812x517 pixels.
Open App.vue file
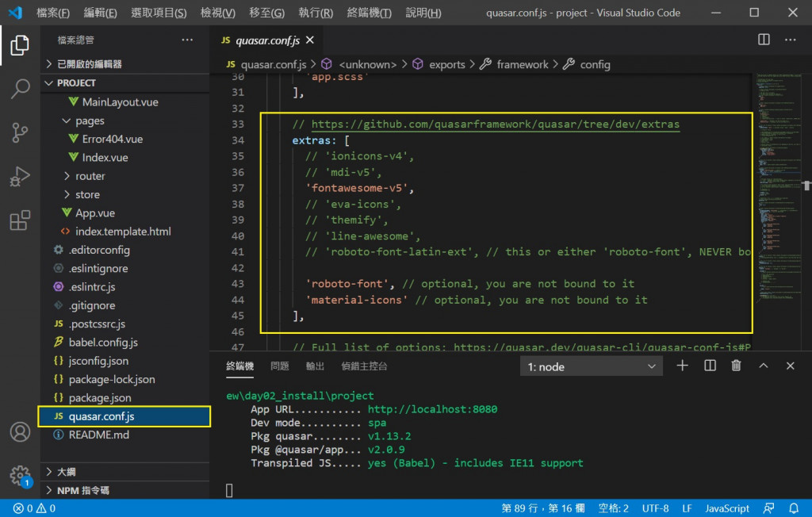pyautogui.click(x=95, y=213)
